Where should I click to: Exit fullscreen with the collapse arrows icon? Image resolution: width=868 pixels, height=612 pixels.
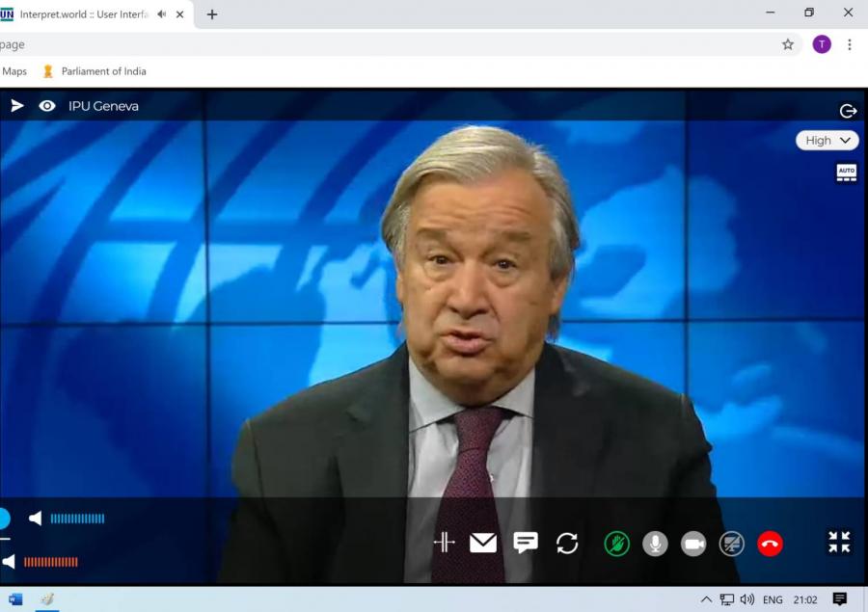tap(839, 543)
